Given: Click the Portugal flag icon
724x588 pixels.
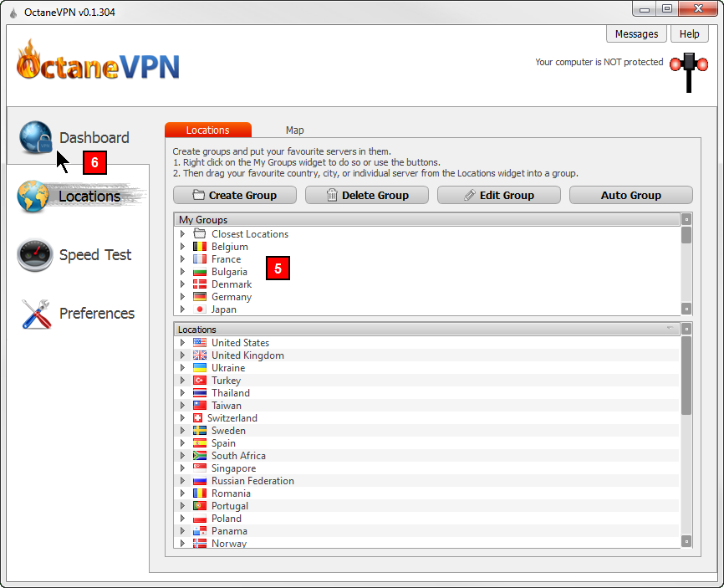Looking at the screenshot, I should (200, 506).
